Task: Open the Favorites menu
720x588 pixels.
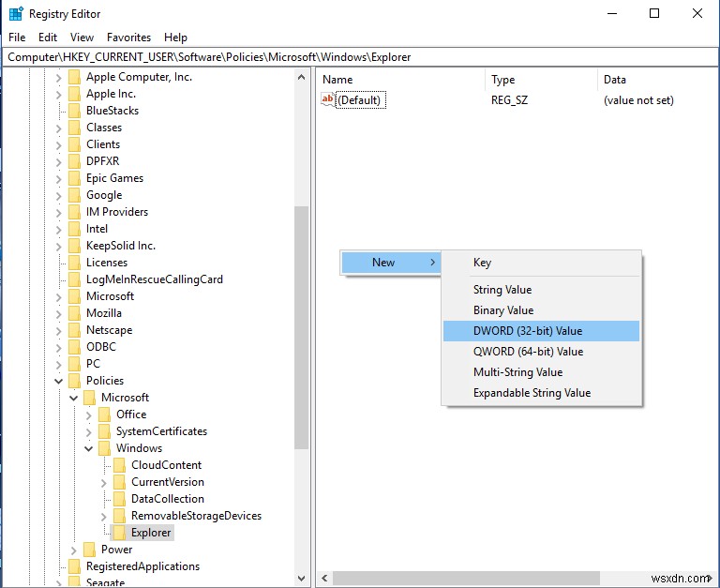Action: coord(128,38)
